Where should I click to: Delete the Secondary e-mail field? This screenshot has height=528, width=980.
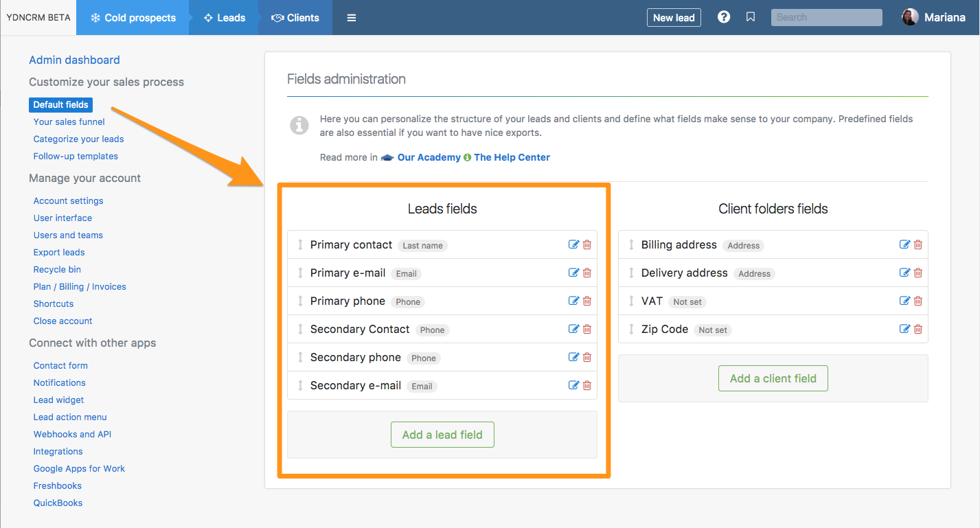pos(587,386)
